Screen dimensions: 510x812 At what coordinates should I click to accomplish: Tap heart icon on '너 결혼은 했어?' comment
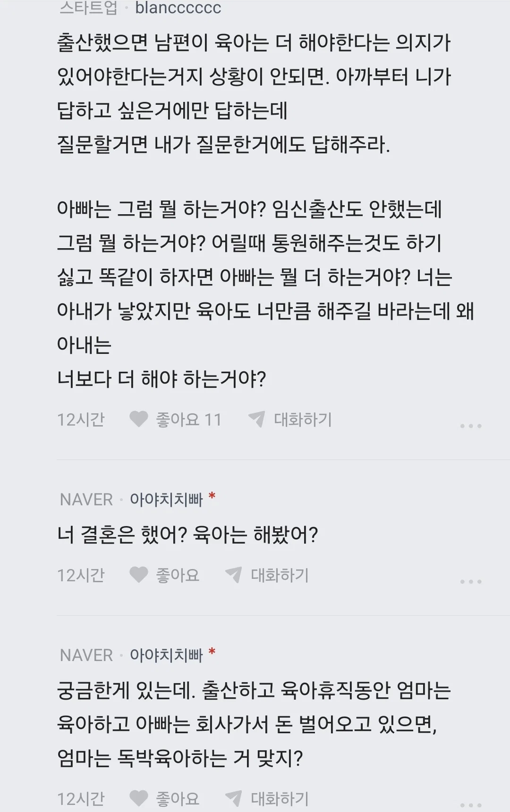139,575
